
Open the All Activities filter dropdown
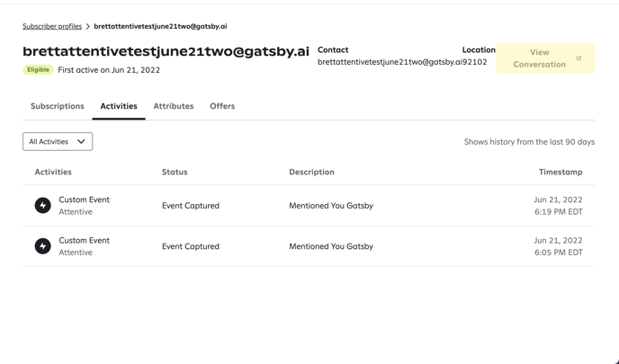(x=58, y=142)
